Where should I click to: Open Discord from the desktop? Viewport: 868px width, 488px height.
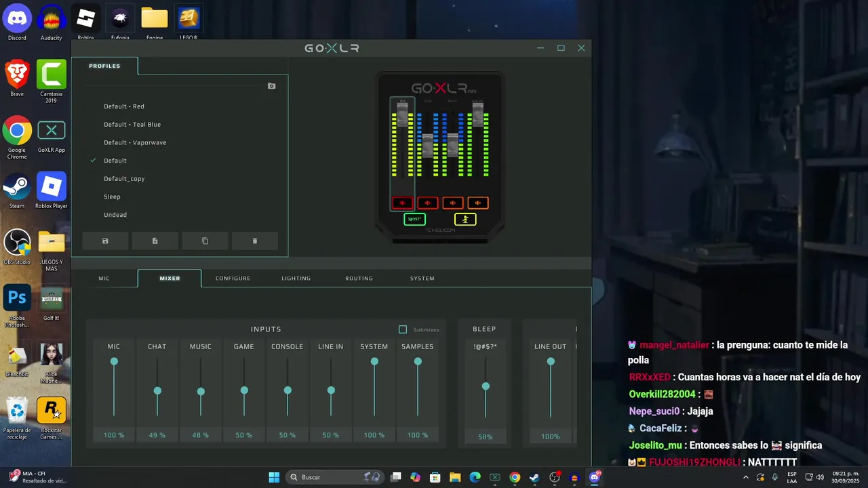click(x=17, y=22)
